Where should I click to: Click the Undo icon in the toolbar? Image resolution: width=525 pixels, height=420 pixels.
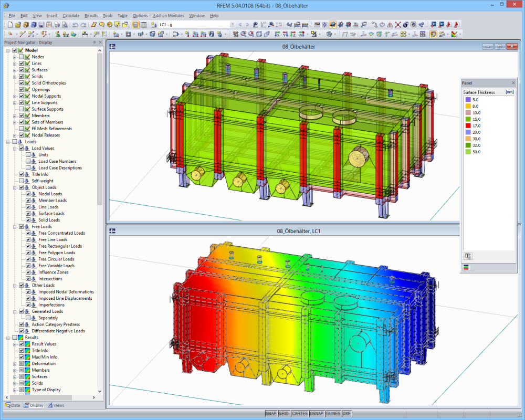click(75, 24)
